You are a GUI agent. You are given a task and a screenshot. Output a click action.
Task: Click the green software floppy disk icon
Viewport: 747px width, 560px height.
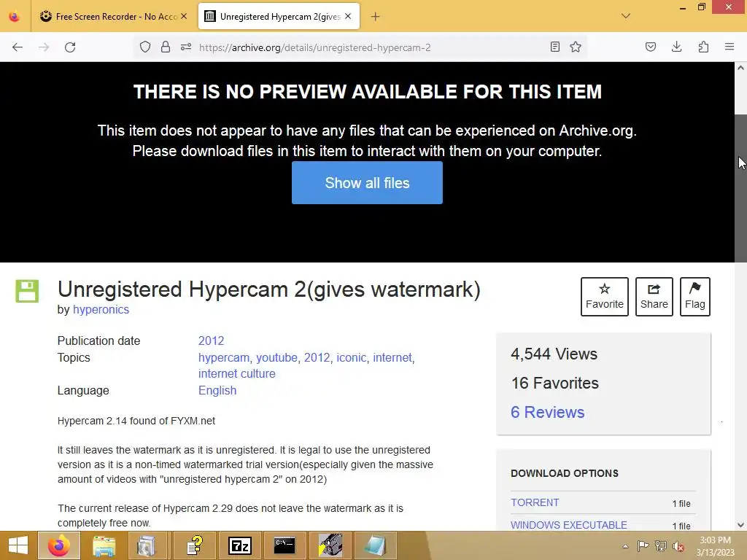[27, 291]
